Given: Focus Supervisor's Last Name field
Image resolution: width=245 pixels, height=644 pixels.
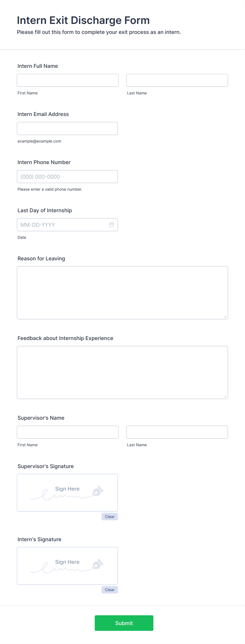Looking at the screenshot, I should tap(177, 432).
